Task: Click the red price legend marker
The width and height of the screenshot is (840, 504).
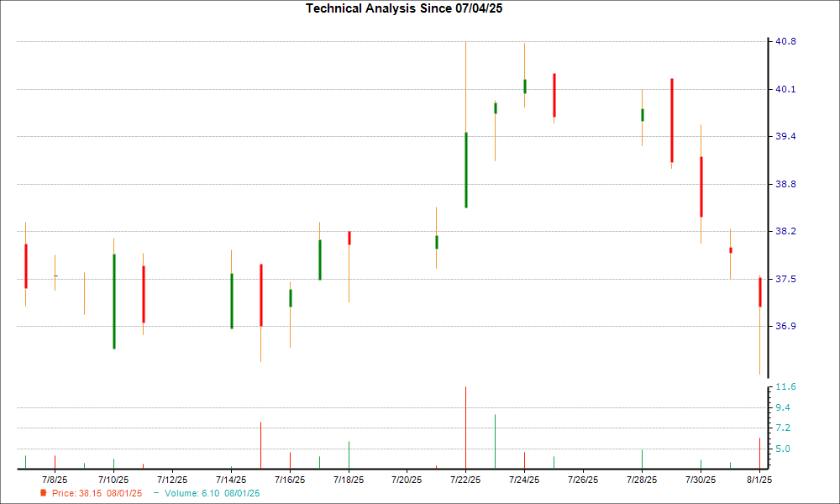Action: 44,493
